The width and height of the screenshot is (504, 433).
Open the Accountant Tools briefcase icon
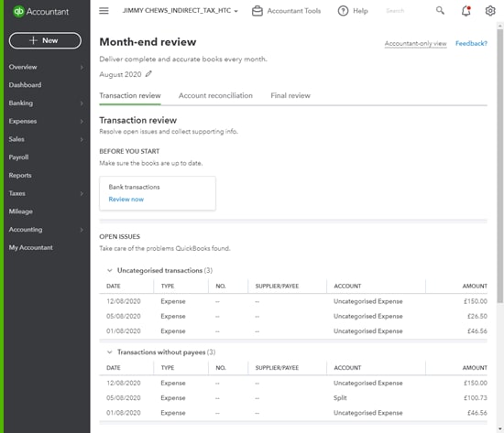point(257,11)
